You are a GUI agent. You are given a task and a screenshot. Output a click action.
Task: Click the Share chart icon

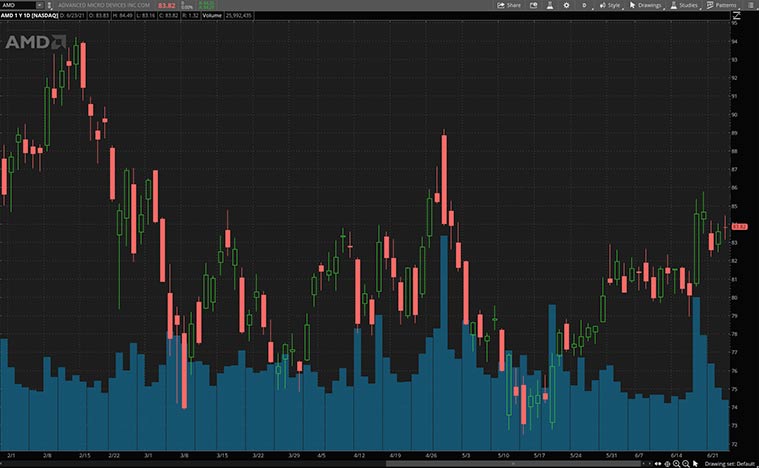tap(509, 5)
